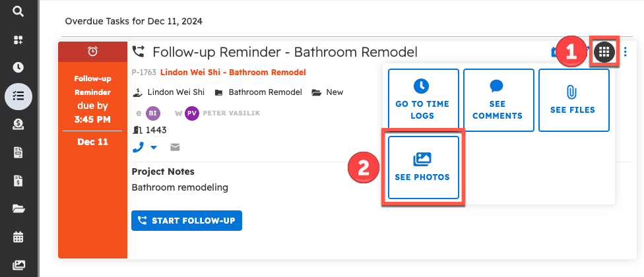The image size is (644, 277).
Task: Select Go To Time Logs tile
Action: click(422, 100)
